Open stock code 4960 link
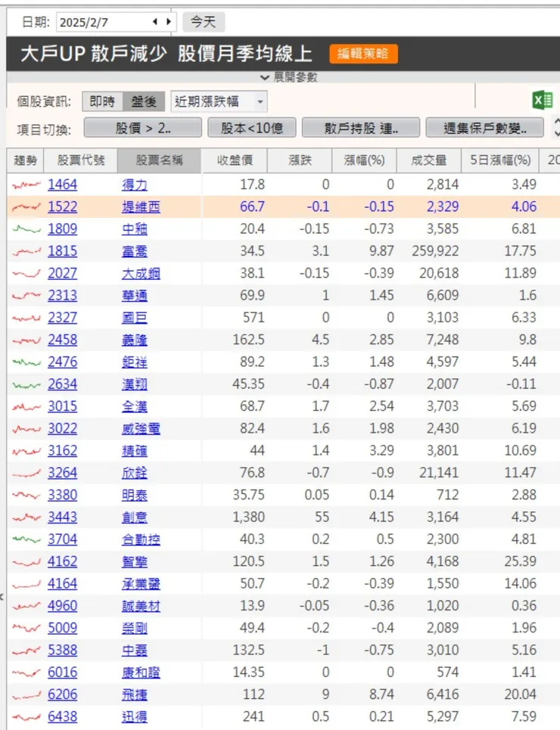The height and width of the screenshot is (730, 560). coord(62,606)
